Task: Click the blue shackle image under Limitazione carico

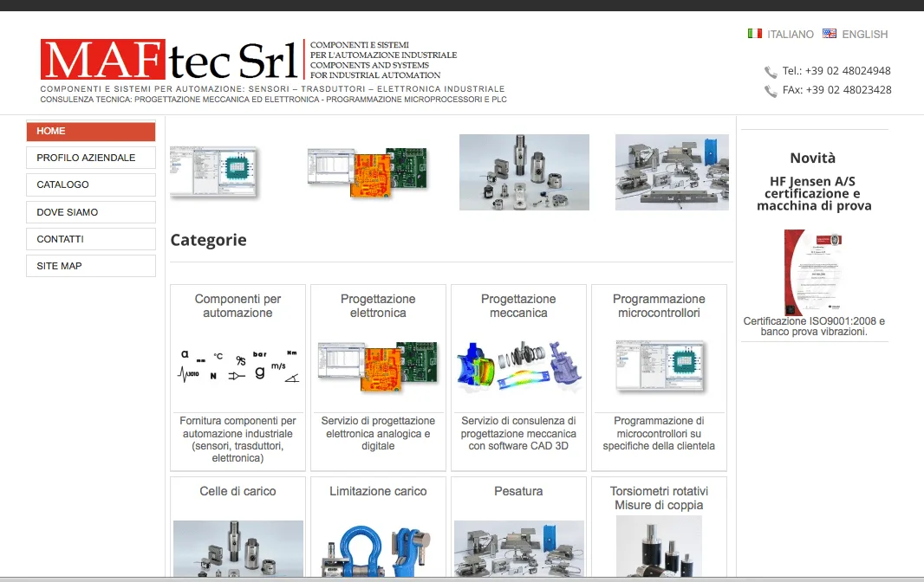Action: (x=378, y=551)
